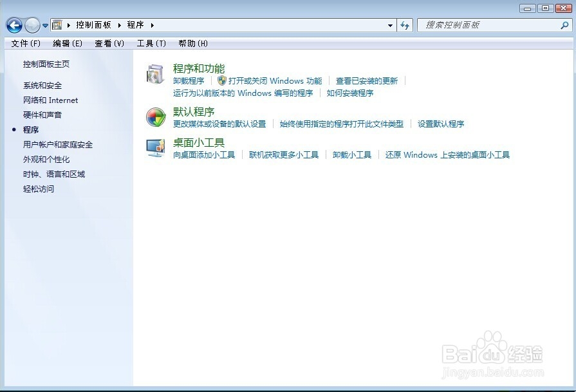Click 设置默认程序
The width and height of the screenshot is (576, 392).
pyautogui.click(x=441, y=124)
